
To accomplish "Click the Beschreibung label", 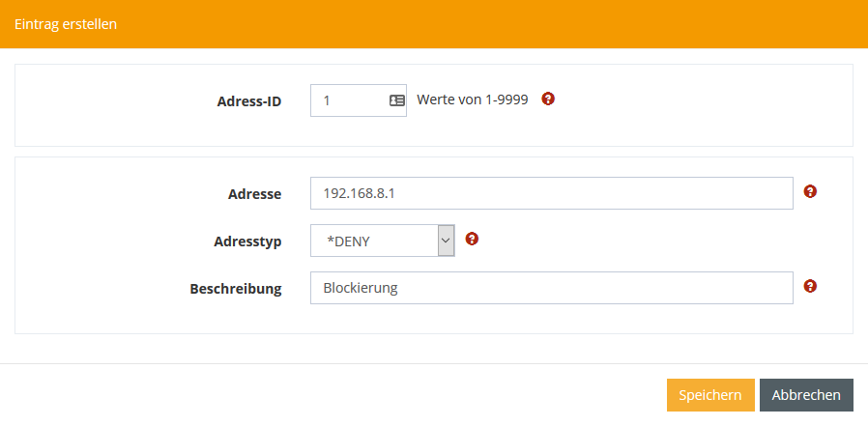I will [x=236, y=289].
